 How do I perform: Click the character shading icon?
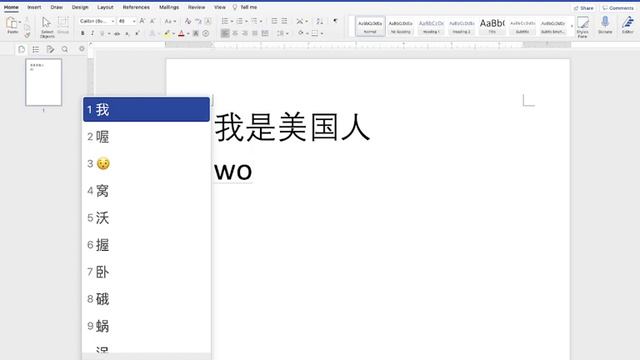[x=196, y=33]
